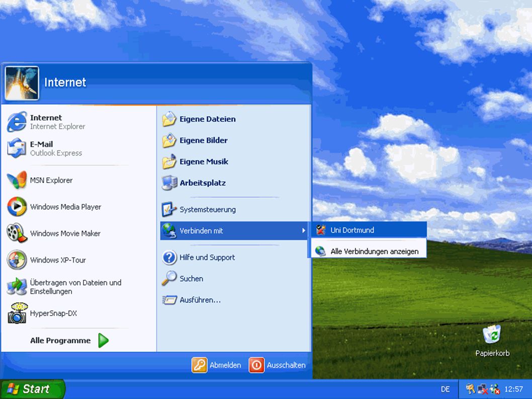This screenshot has height=399, width=532.
Task: Open Internet Explorer from the Start menu
Action: coord(78,122)
